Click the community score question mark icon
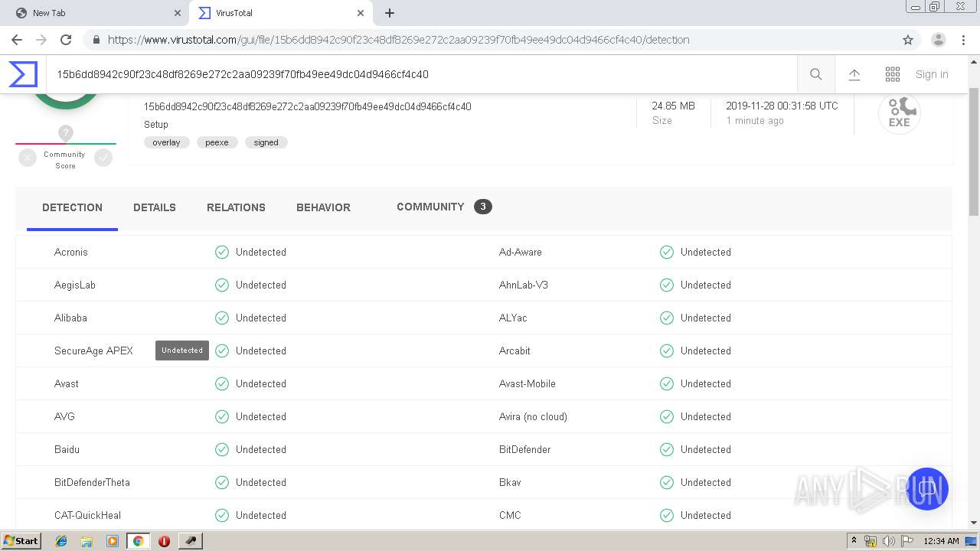 (x=66, y=133)
